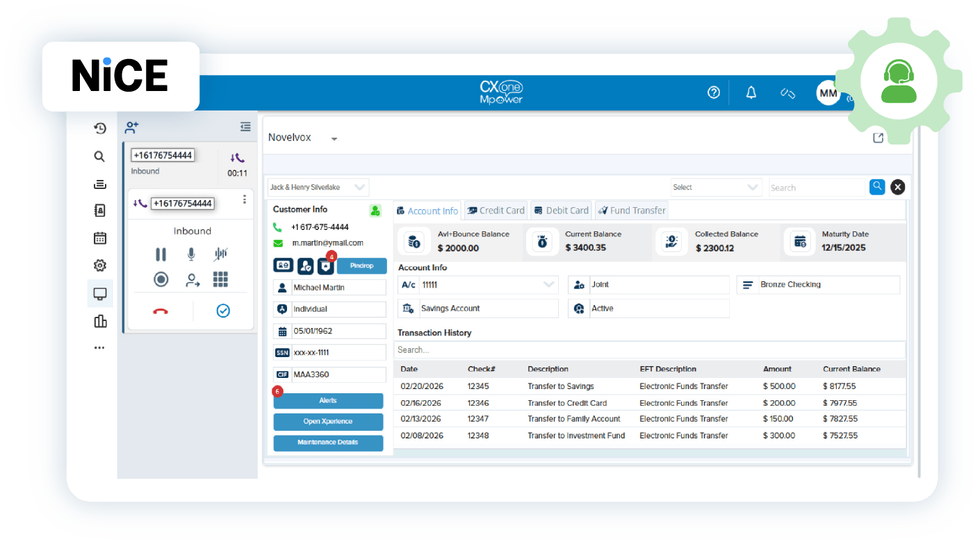Open the MM user avatar menu
This screenshot has height=544, width=980.
828,92
